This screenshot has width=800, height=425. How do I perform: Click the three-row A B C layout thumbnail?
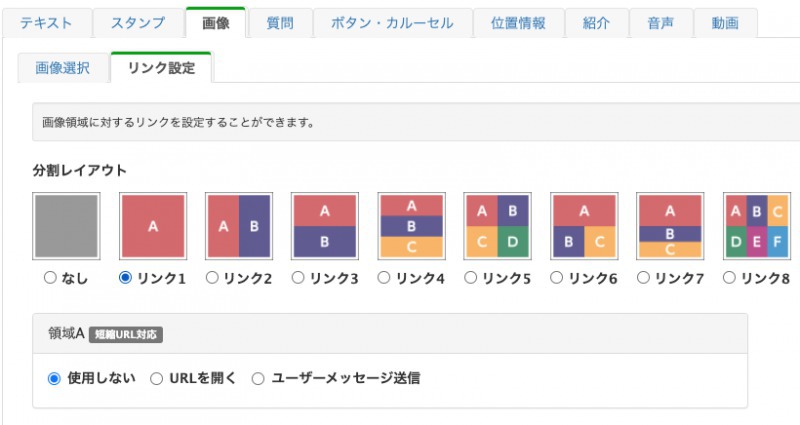coord(411,227)
